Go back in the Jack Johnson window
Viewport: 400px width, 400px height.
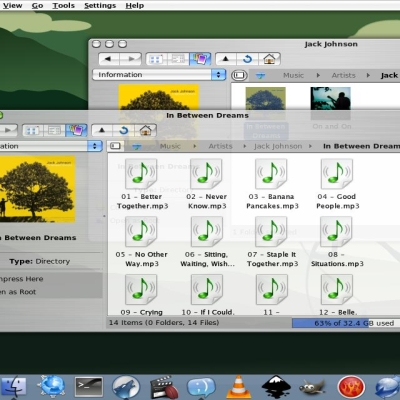click(x=109, y=59)
